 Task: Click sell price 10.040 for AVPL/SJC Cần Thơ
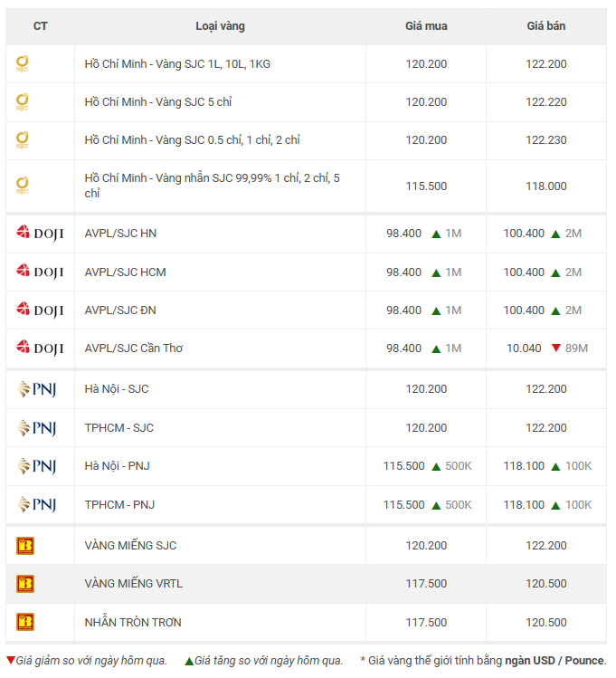click(524, 349)
